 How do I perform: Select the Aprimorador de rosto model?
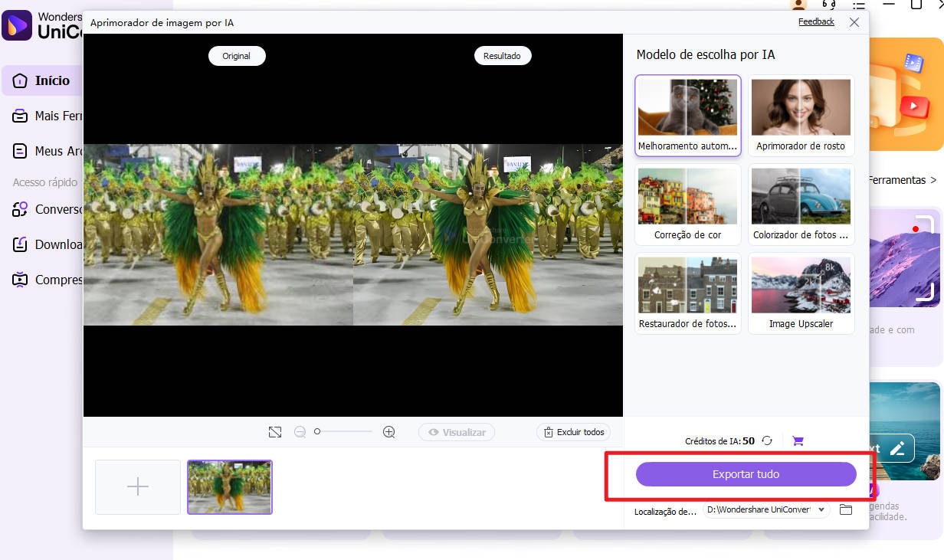801,116
